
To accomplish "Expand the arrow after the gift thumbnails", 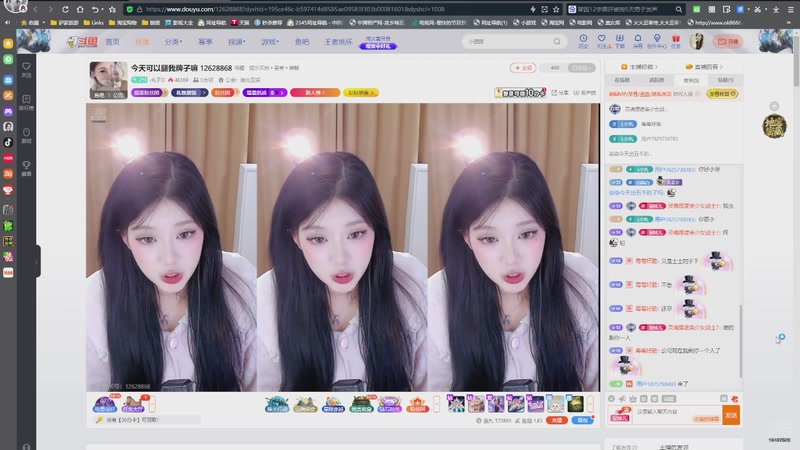I will (x=590, y=404).
